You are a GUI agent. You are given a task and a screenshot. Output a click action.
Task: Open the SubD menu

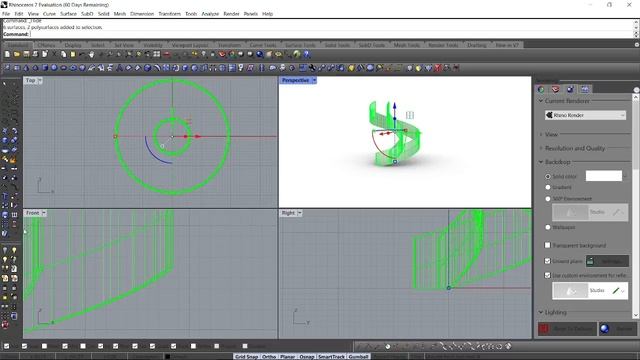[x=87, y=14]
